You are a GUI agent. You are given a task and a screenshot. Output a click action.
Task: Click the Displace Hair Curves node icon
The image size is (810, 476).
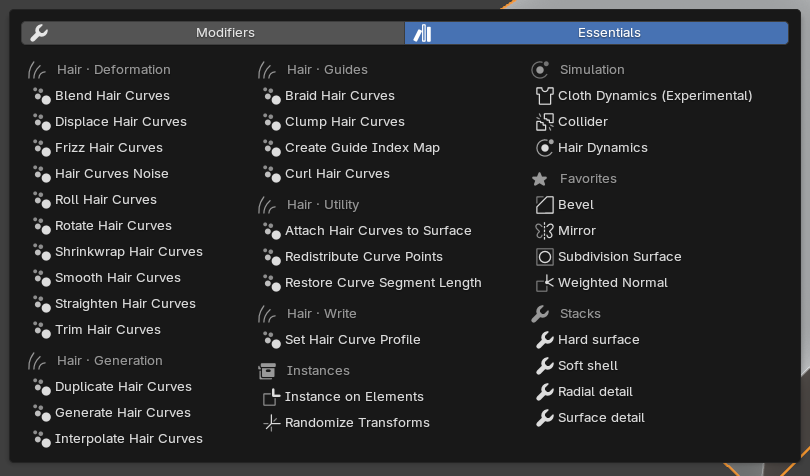point(42,122)
